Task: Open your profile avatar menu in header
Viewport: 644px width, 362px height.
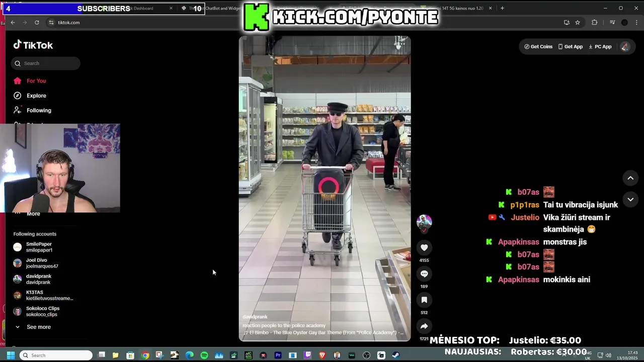Action: (625, 47)
